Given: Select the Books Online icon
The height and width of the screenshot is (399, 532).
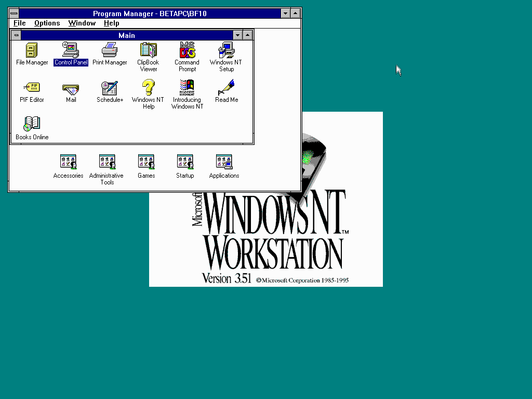Looking at the screenshot, I should point(32,125).
